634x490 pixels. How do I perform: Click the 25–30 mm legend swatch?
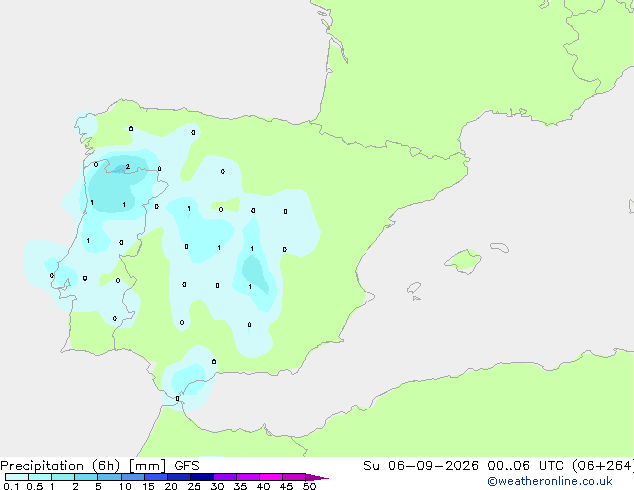tap(201, 477)
